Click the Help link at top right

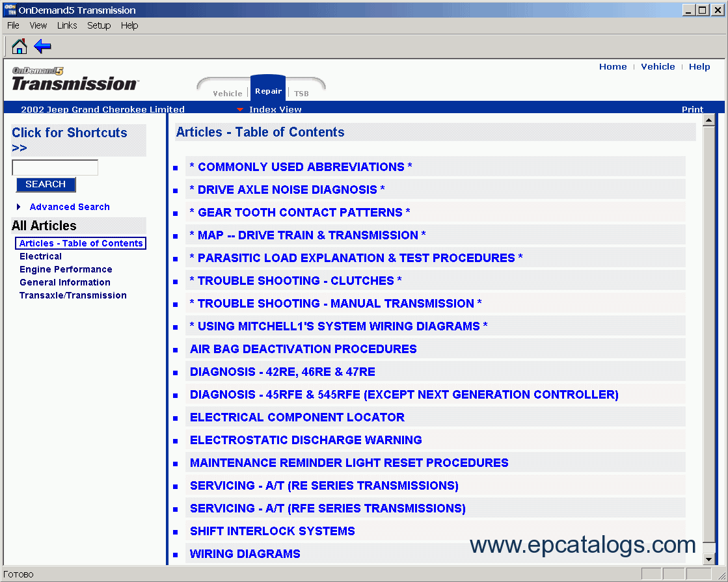pyautogui.click(x=699, y=67)
